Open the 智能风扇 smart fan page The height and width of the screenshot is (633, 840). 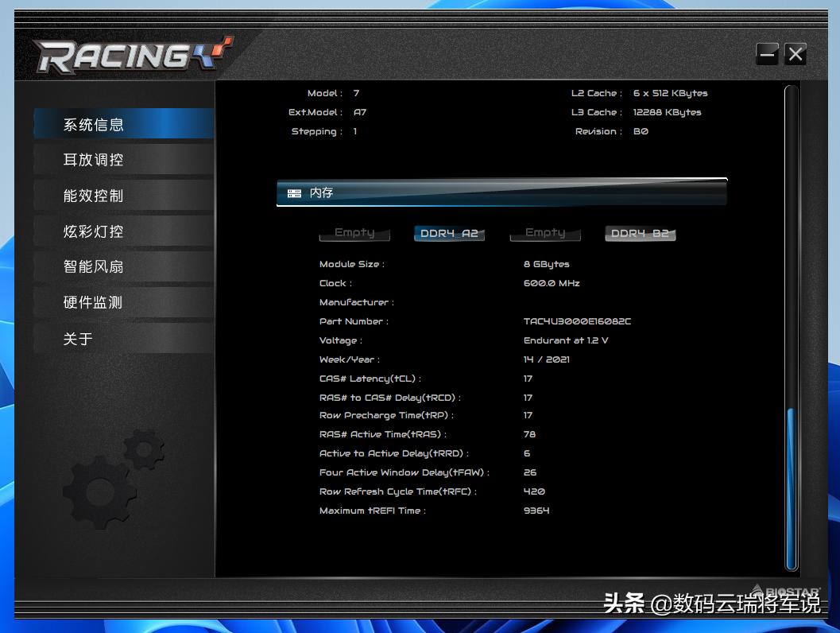pos(124,266)
